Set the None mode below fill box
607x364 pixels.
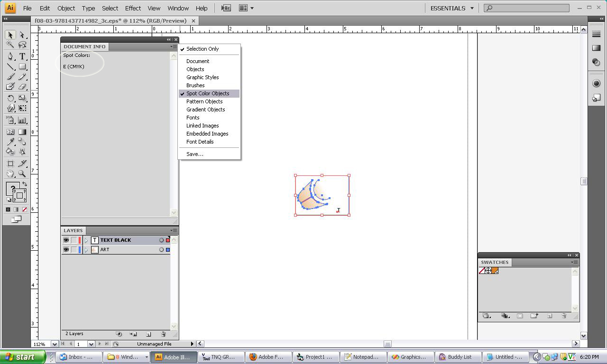pos(25,209)
